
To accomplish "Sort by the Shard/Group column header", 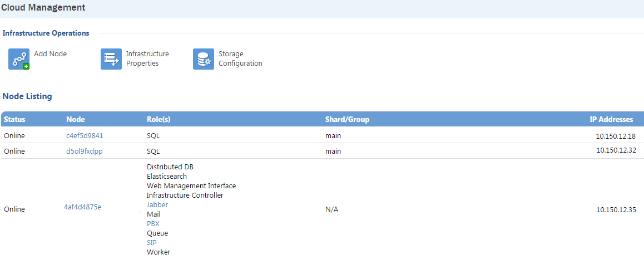I will [348, 120].
